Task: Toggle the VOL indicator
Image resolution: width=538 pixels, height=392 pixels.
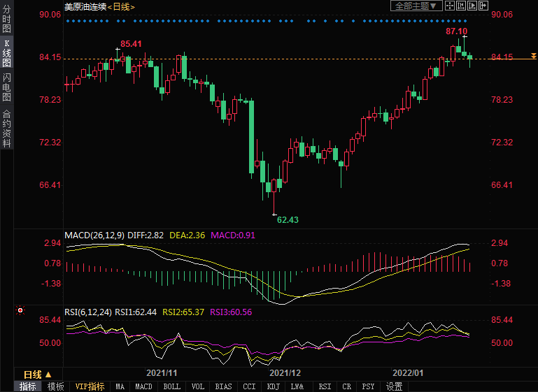Action: point(198,386)
